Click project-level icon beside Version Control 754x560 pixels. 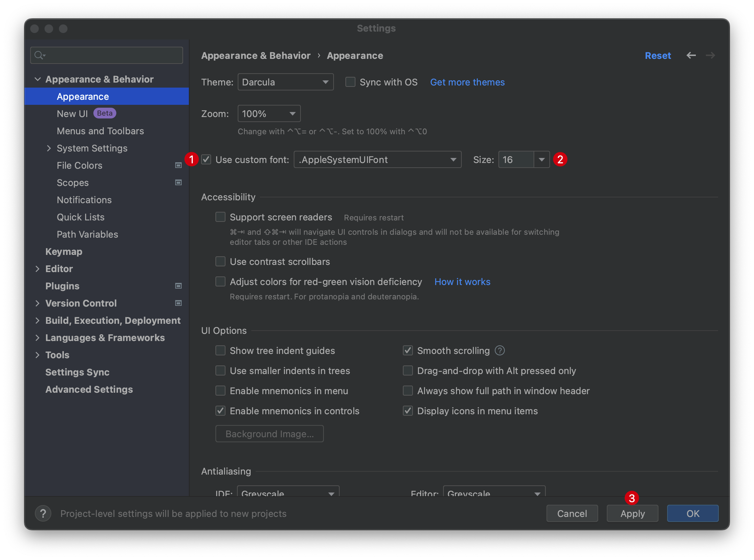(178, 303)
